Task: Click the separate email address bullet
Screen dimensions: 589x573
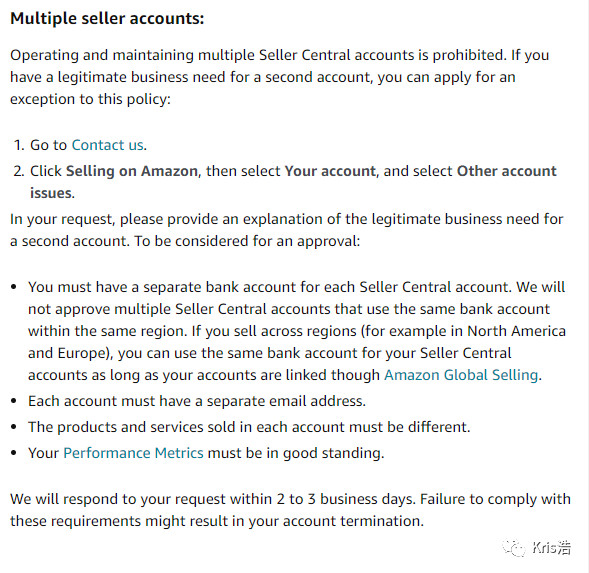Action: click(x=197, y=401)
